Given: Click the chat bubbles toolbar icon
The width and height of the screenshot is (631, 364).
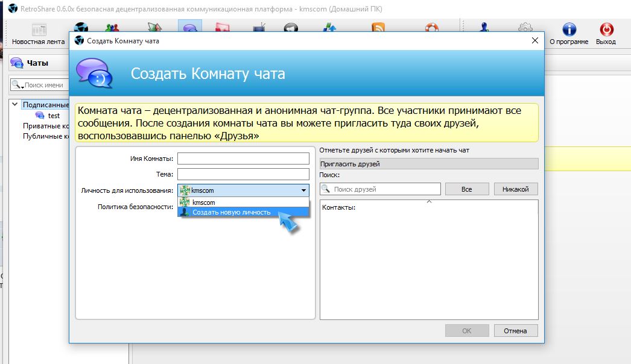Looking at the screenshot, I should (x=189, y=28).
